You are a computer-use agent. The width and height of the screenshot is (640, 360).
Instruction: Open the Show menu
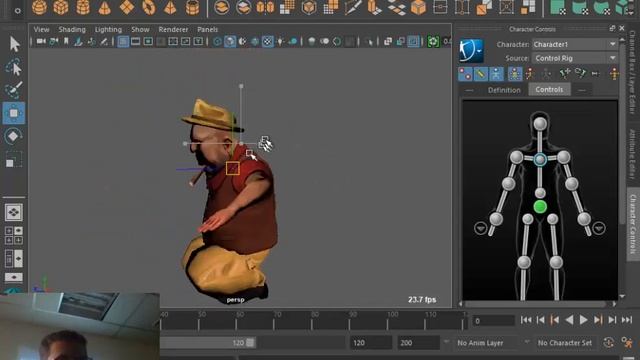[x=140, y=29]
